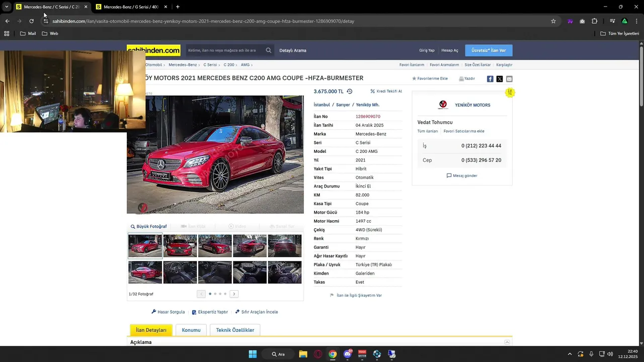Show hidden system tray icons

coord(570,354)
